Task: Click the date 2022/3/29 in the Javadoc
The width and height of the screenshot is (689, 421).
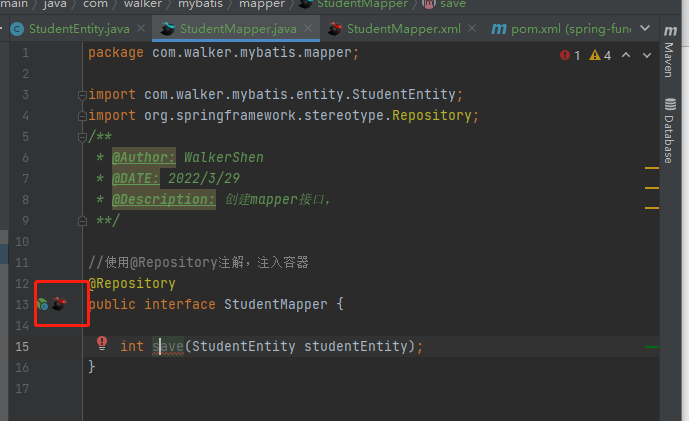Action: click(204, 178)
